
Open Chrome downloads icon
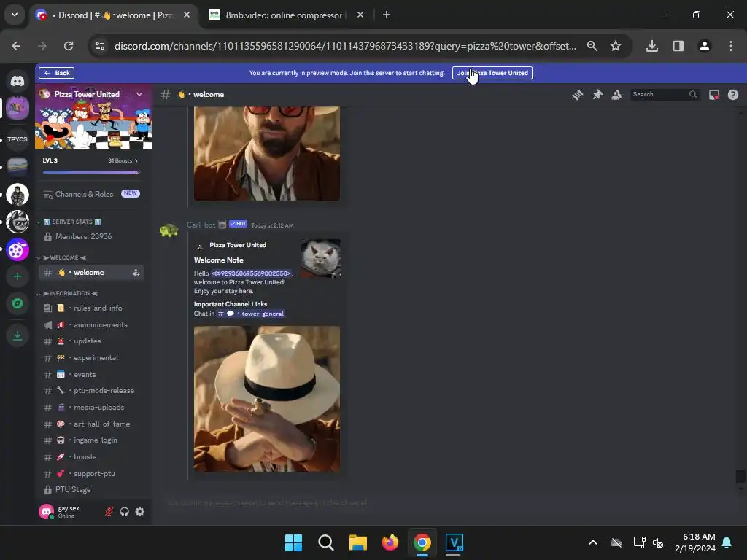(x=652, y=46)
